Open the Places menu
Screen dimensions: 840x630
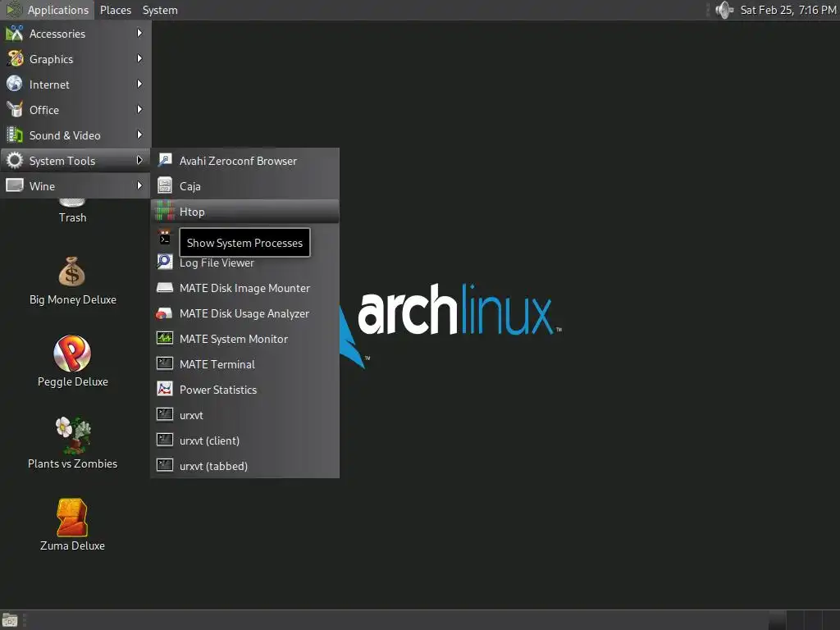point(115,10)
